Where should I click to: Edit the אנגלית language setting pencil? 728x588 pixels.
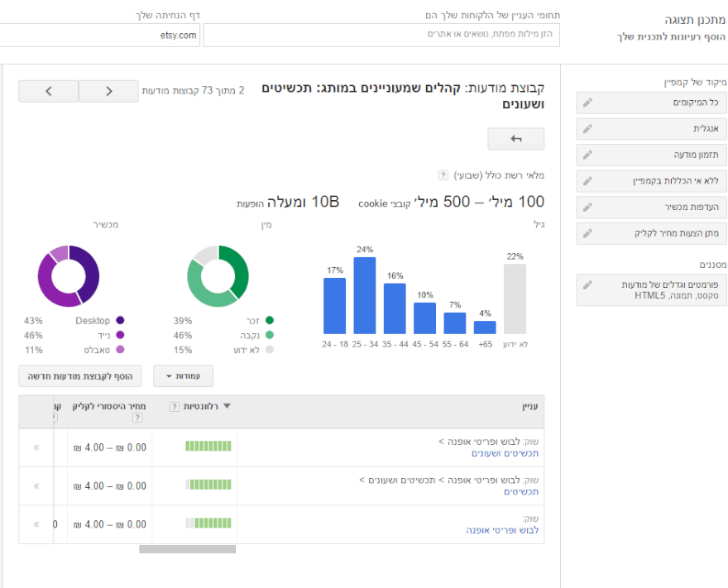587,129
